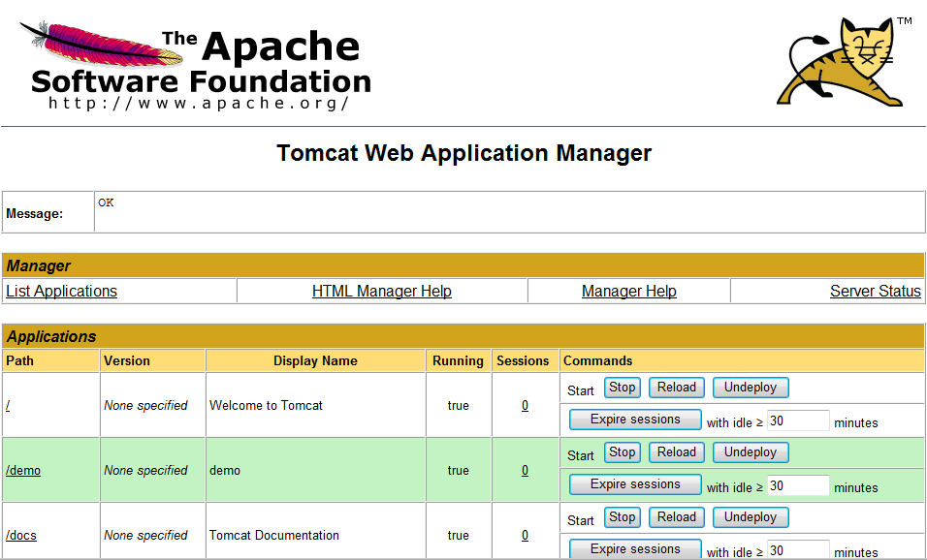The image size is (927, 560).
Task: Stop the root "/" application
Action: tap(622, 388)
